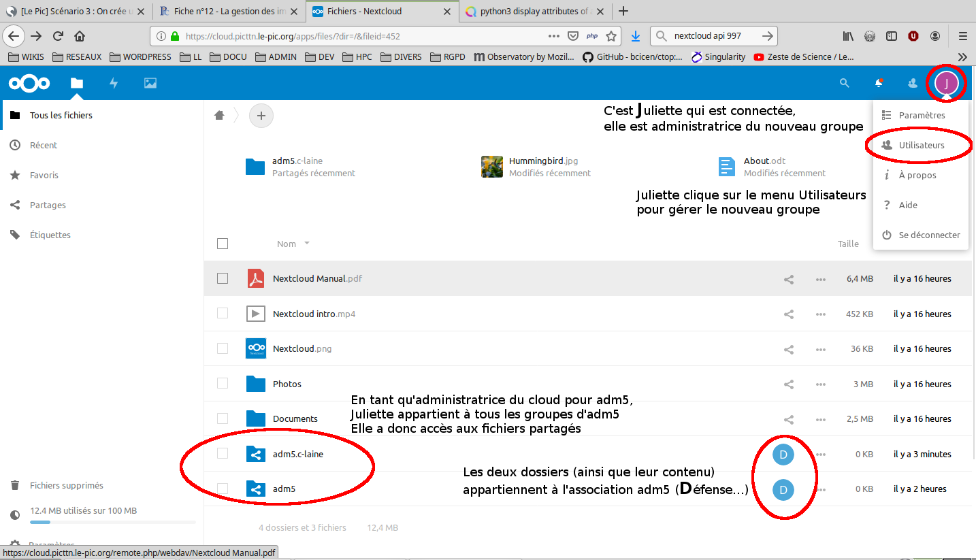Screen dimensions: 976x560
Task: Click owner avatar D on adm5.c-laine row
Action: 783,455
